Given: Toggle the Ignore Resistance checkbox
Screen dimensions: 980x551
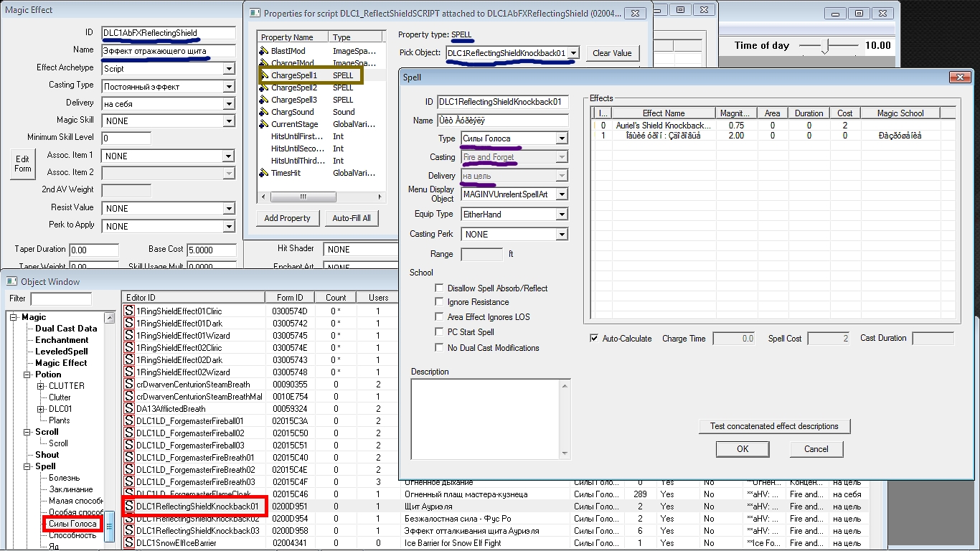Looking at the screenshot, I should click(440, 303).
